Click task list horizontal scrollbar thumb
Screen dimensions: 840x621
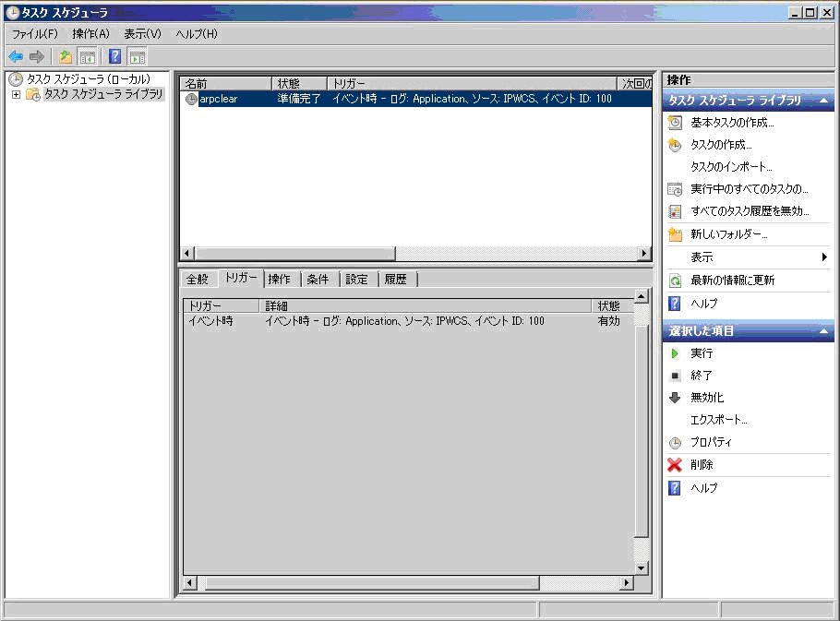click(295, 253)
